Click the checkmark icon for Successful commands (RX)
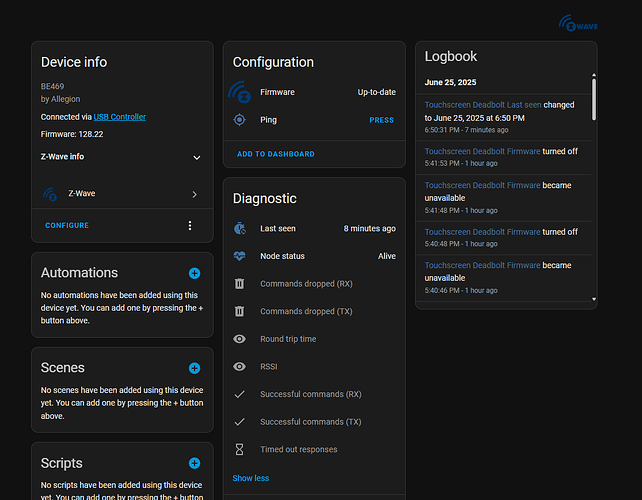The image size is (642, 500). [x=240, y=394]
